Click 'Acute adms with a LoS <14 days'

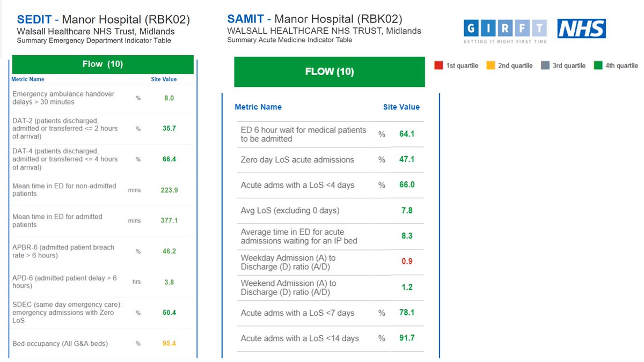299,338
